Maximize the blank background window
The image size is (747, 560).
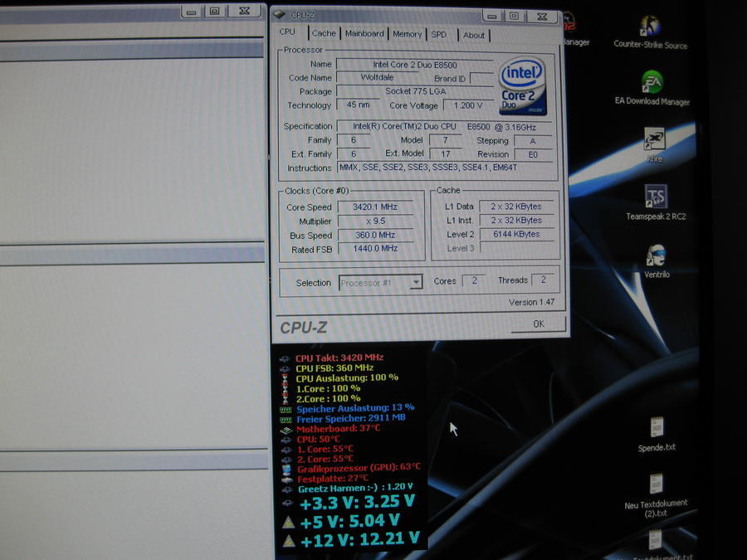215,11
